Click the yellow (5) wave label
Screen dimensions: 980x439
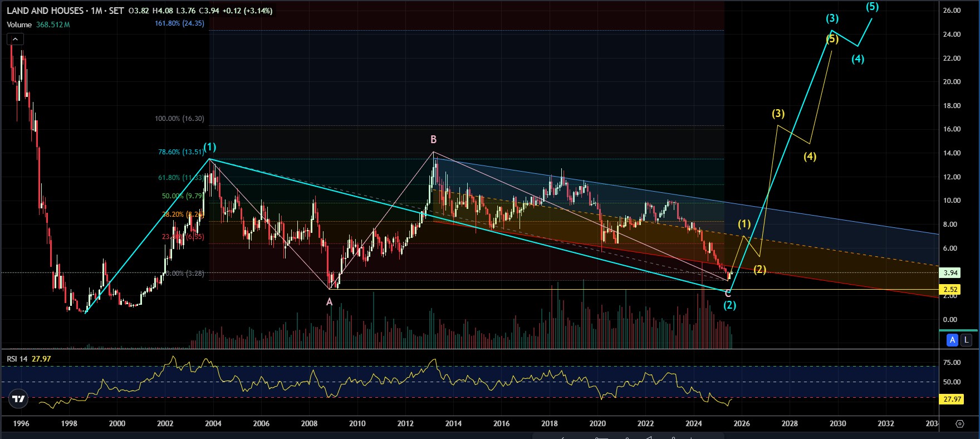point(832,39)
